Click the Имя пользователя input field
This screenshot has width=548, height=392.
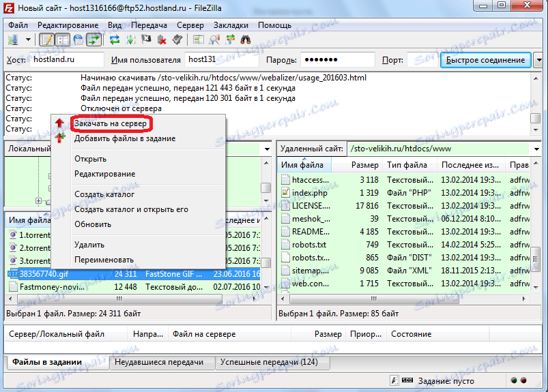[222, 60]
